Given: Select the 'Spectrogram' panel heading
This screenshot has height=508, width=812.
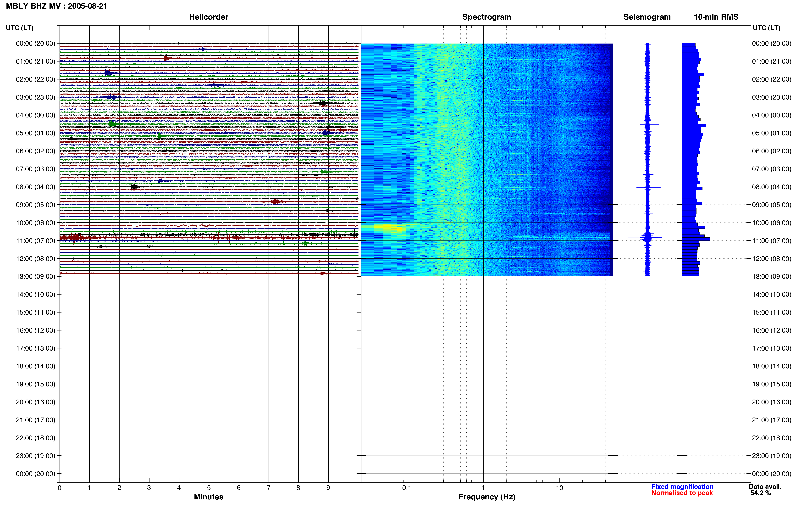Looking at the screenshot, I should point(487,17).
